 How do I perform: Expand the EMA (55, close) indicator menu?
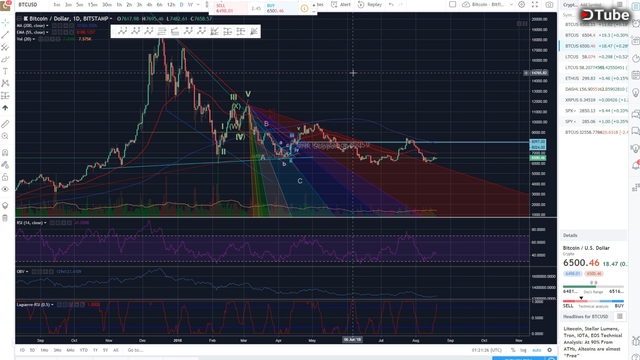coord(47,32)
